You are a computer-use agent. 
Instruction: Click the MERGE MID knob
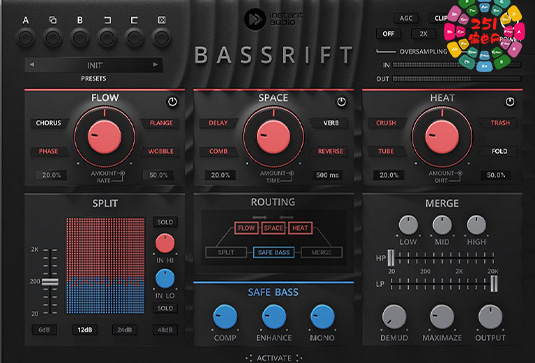point(442,225)
